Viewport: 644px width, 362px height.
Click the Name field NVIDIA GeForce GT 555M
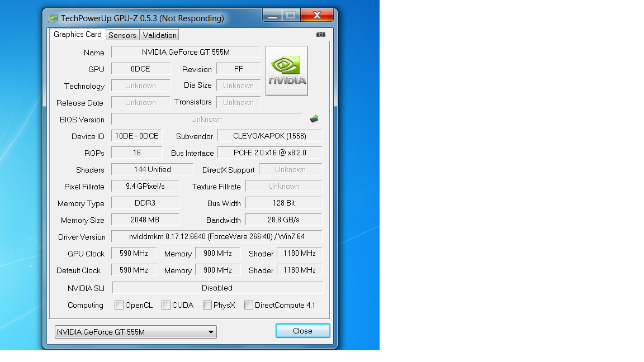click(186, 52)
